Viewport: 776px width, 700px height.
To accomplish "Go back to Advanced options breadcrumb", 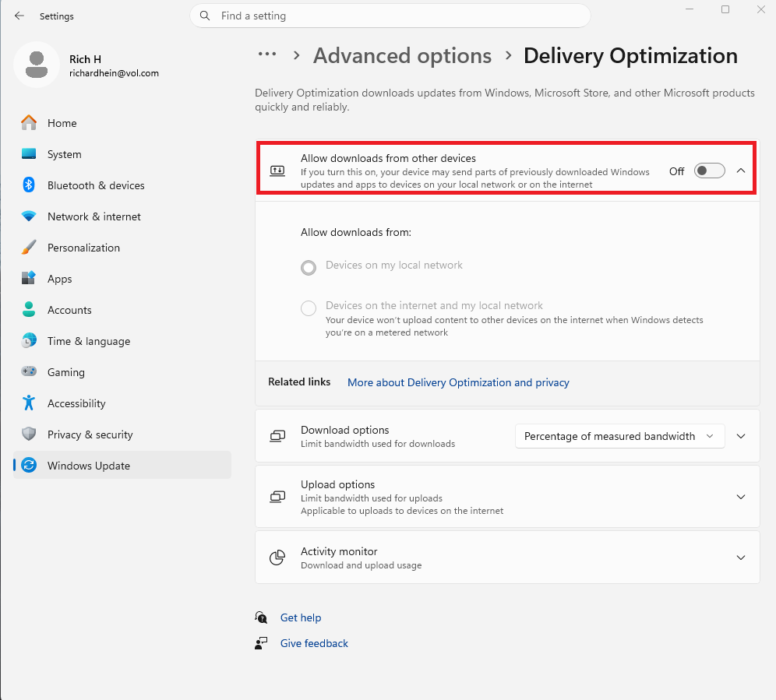I will [x=402, y=55].
